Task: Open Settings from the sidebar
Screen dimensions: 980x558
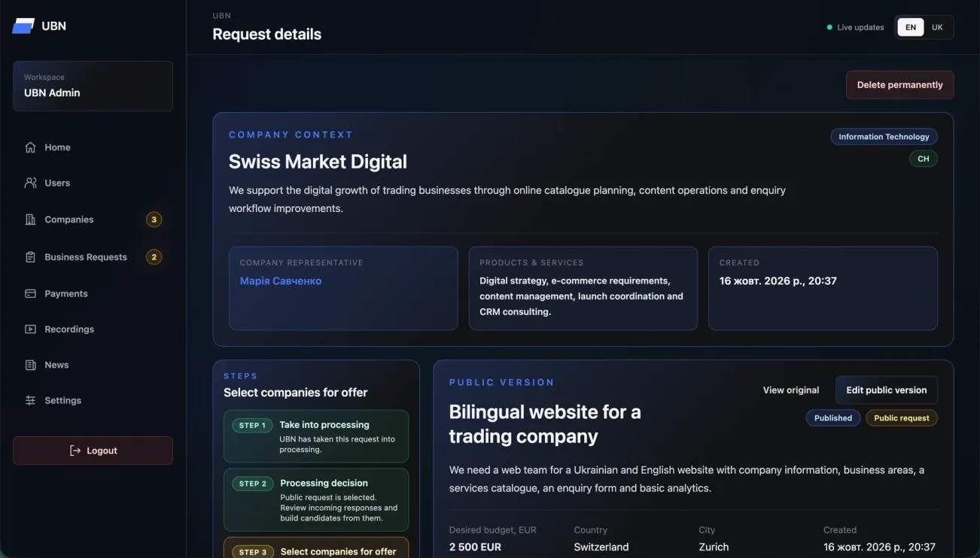Action: point(93,401)
